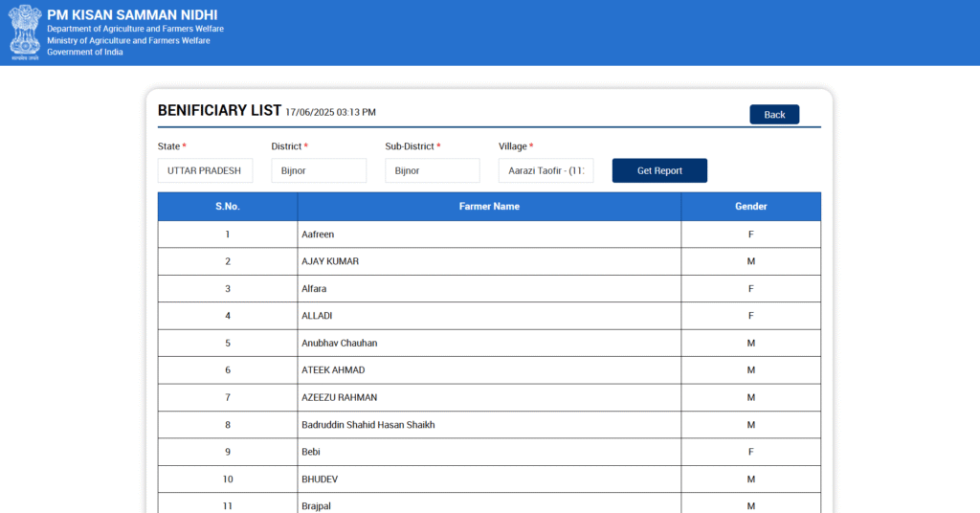Open the Sub-District dropdown showing Bijnor
The image size is (980, 513).
[x=433, y=170]
